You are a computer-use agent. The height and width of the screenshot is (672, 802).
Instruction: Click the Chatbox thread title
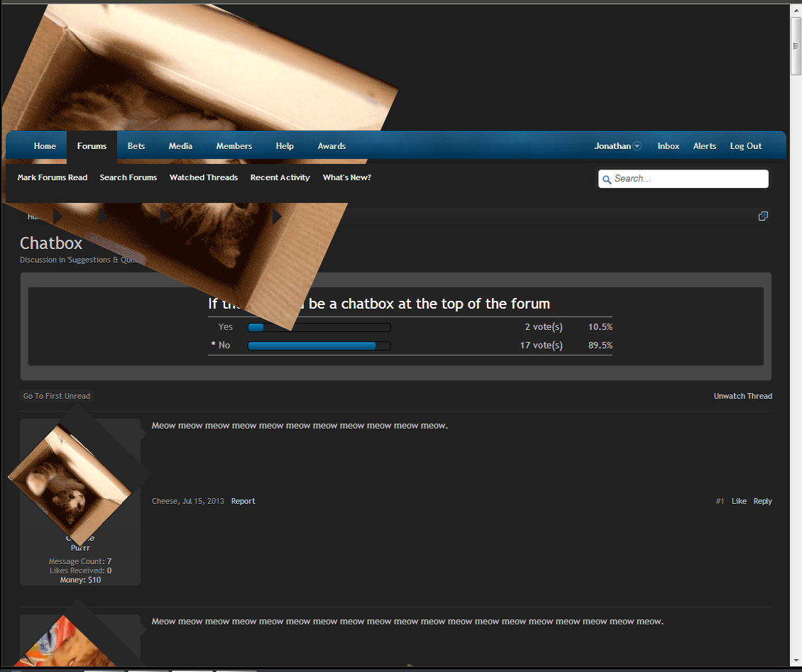[x=51, y=243]
